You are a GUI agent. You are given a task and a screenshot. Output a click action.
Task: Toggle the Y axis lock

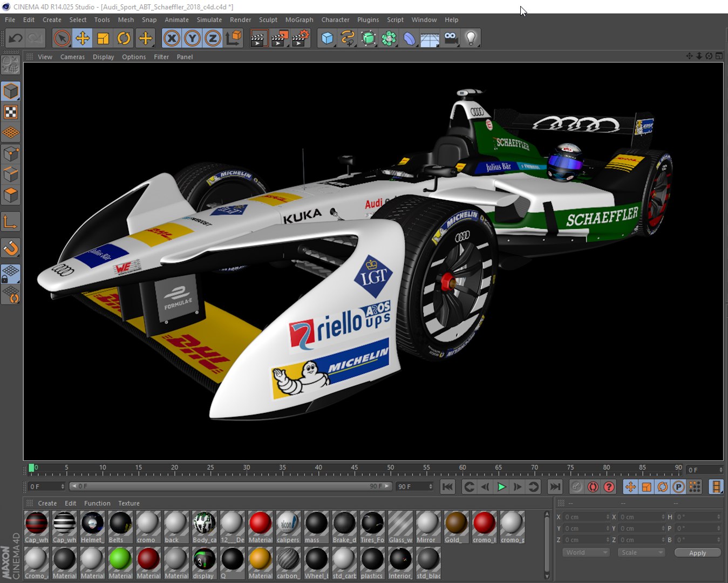click(192, 38)
